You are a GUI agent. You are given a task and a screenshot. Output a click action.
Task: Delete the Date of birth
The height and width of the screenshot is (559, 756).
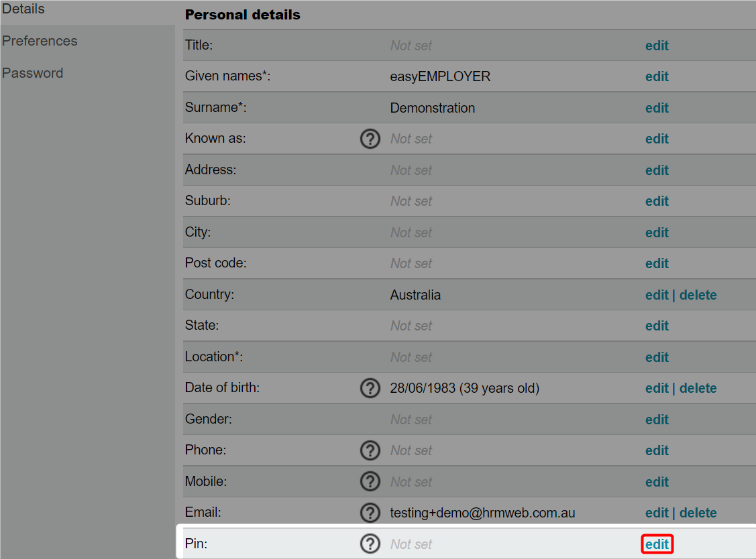tap(698, 388)
